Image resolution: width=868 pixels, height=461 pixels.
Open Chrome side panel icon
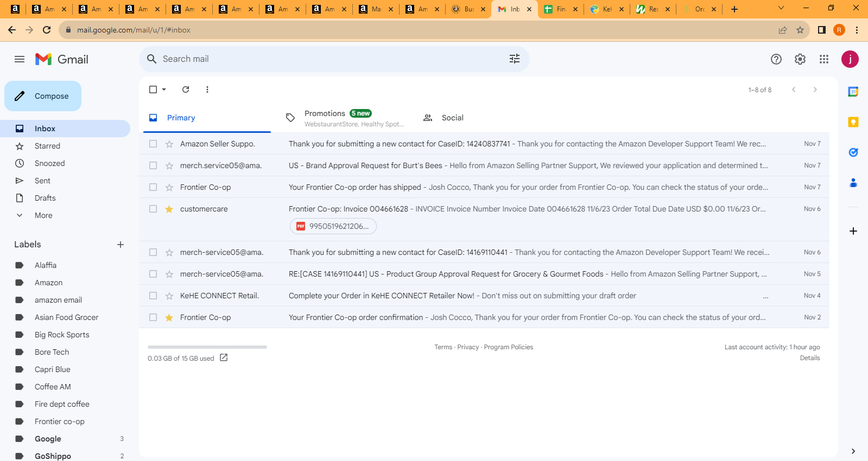822,30
